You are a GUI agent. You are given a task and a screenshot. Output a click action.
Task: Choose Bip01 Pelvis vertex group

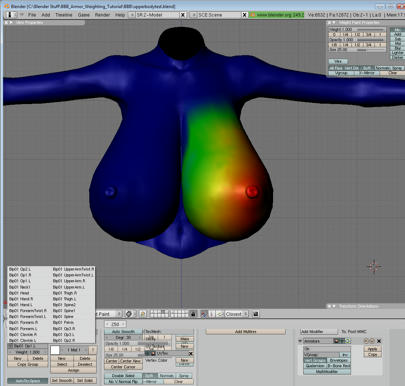tap(63, 323)
